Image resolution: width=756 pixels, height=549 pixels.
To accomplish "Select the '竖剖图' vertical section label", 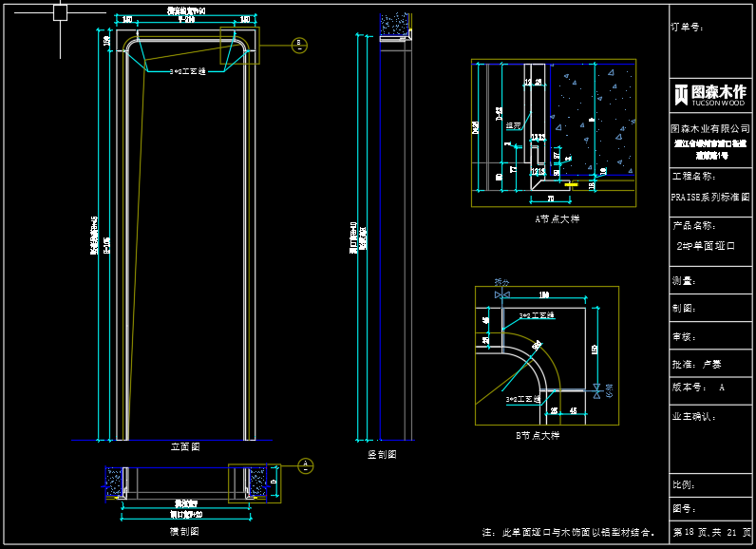I will (382, 454).
